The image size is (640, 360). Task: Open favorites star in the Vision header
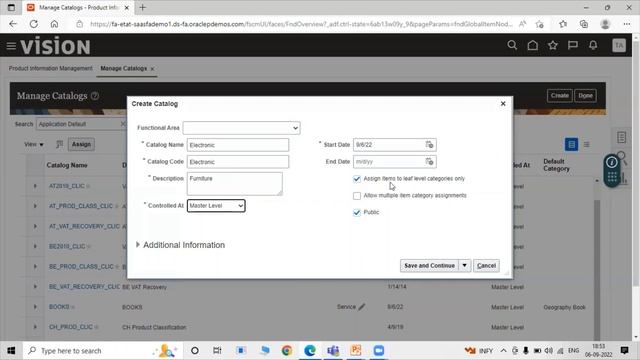tap(553, 45)
